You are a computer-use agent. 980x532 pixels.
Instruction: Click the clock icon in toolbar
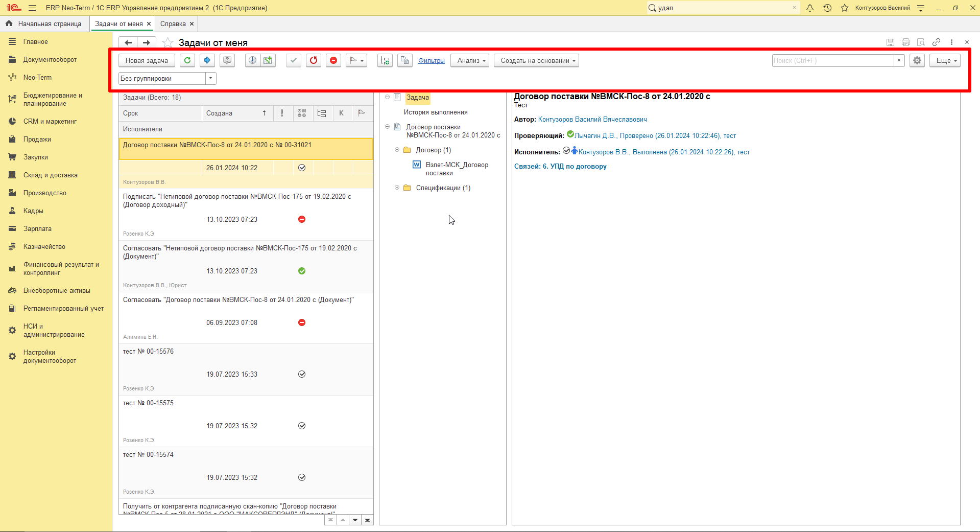[252, 60]
